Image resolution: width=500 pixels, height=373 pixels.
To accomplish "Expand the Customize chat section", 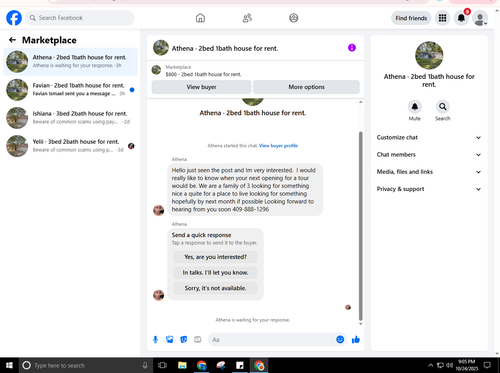I will (x=429, y=137).
